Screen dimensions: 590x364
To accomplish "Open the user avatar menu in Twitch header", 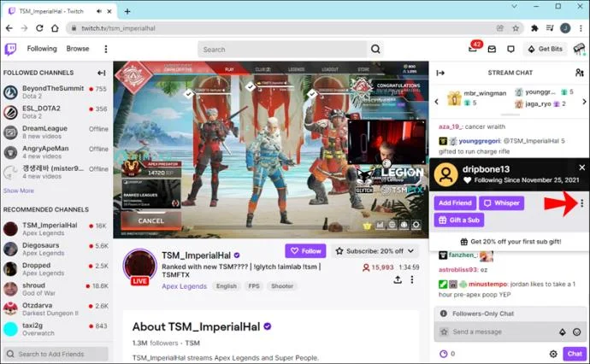I will (x=579, y=49).
